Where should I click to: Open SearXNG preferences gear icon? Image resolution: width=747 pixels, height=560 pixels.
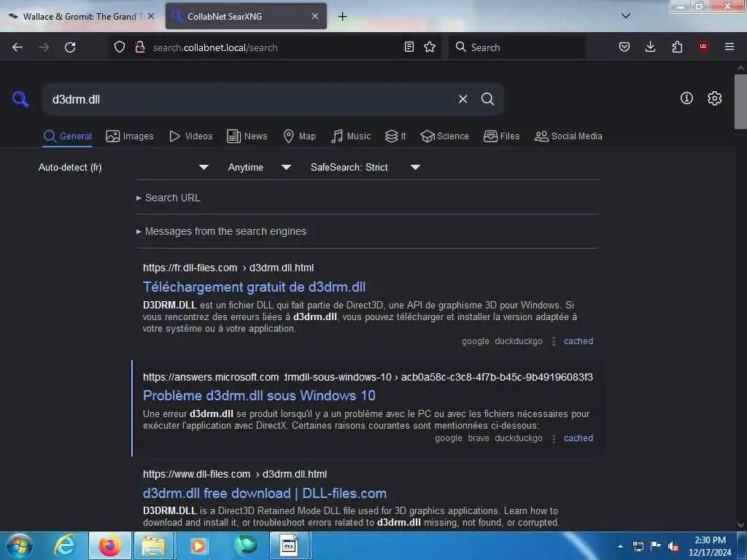(x=714, y=98)
